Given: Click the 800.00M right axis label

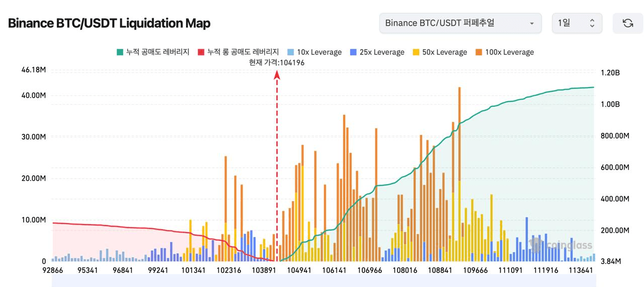Looking at the screenshot, I should coord(615,136).
